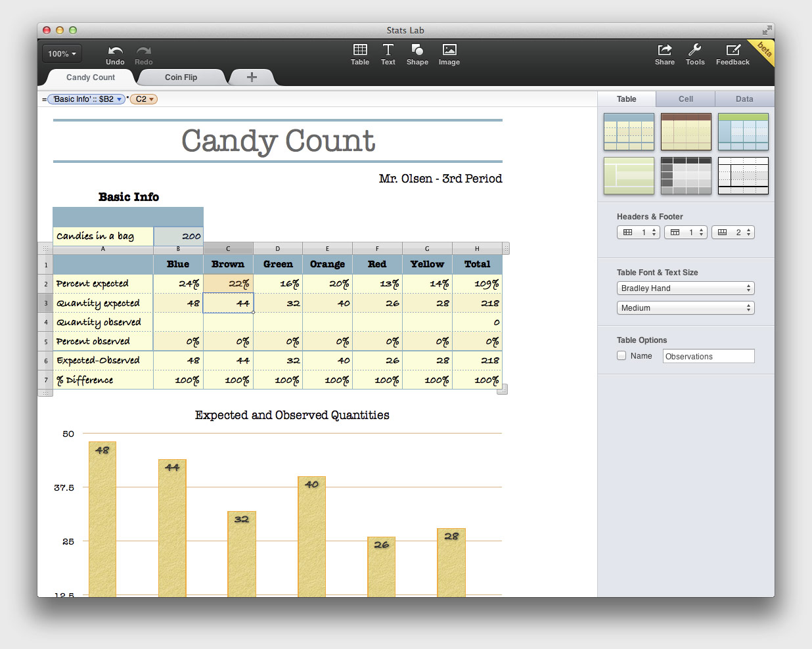Choose the pale green plain table style

point(629,175)
